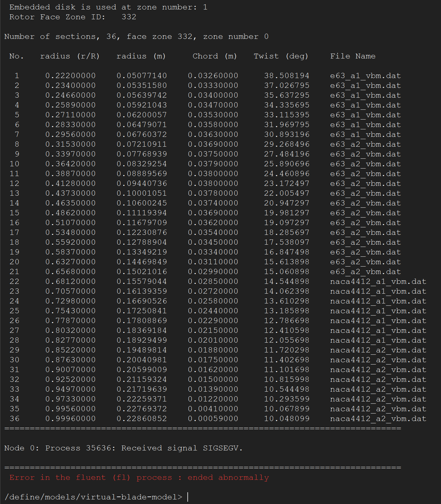Click e63_a2_vbm.dat in row 8

(x=365, y=144)
